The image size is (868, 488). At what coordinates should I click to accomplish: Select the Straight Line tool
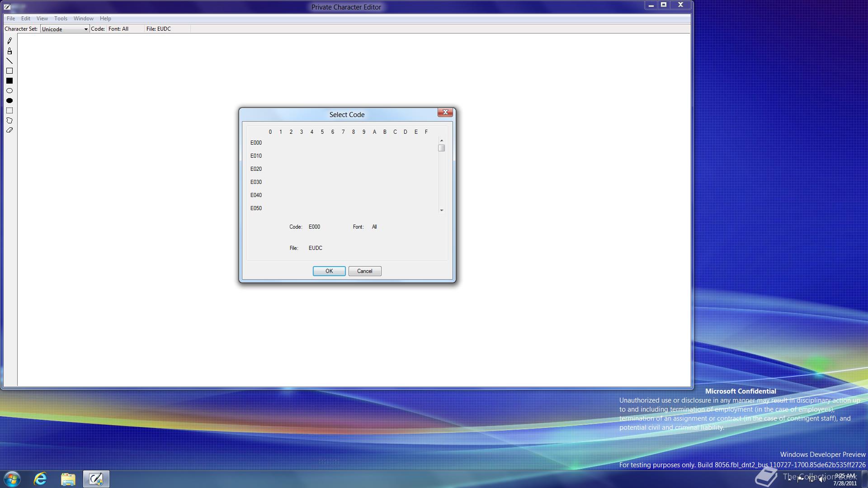click(9, 61)
